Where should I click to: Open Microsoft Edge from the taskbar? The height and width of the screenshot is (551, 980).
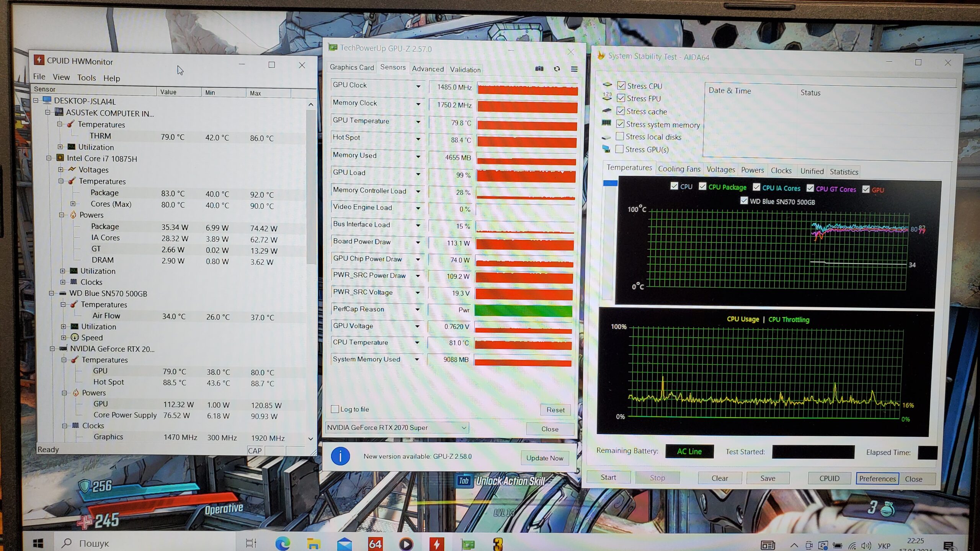283,543
